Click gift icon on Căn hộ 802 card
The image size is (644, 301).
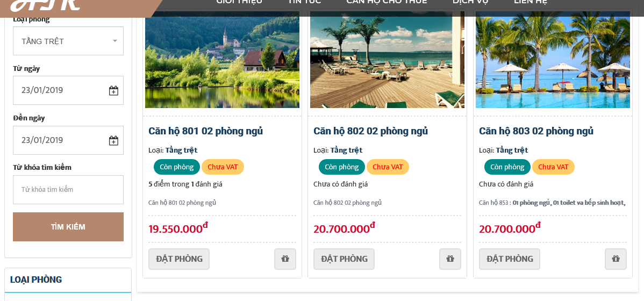pos(450,259)
